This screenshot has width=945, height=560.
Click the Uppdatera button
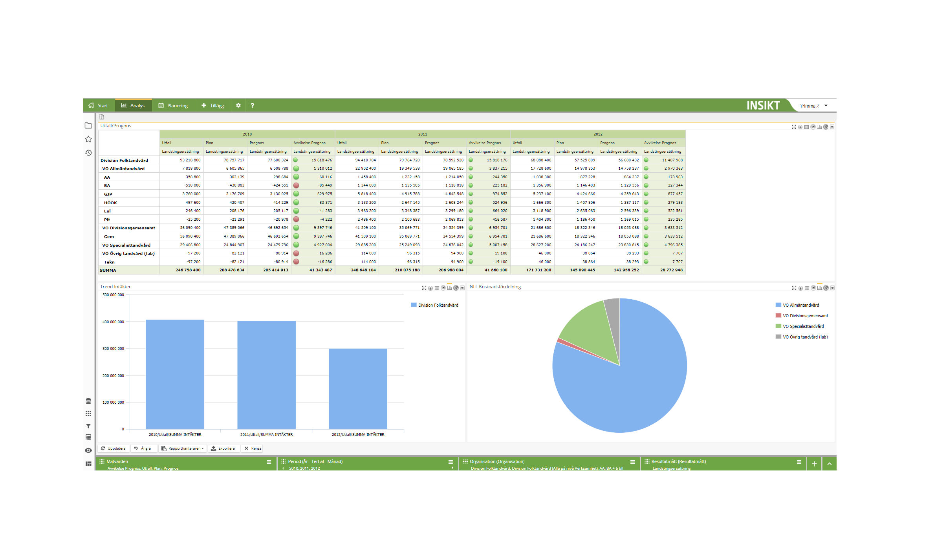[x=113, y=448]
